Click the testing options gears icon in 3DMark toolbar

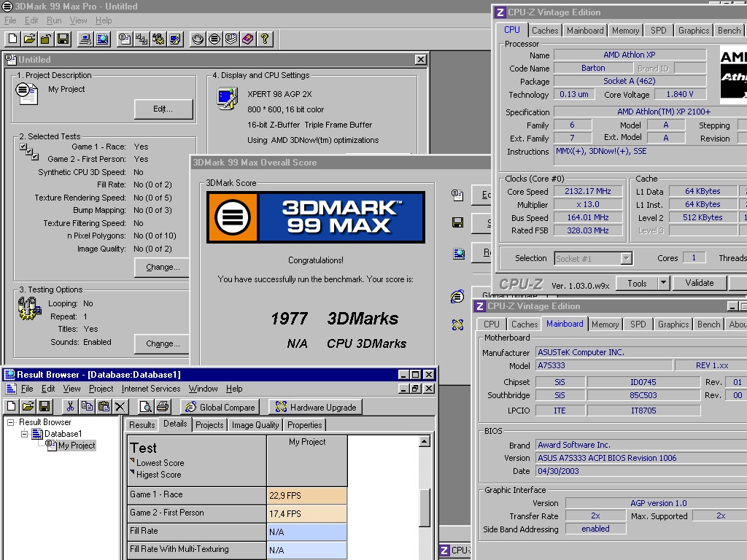158,39
